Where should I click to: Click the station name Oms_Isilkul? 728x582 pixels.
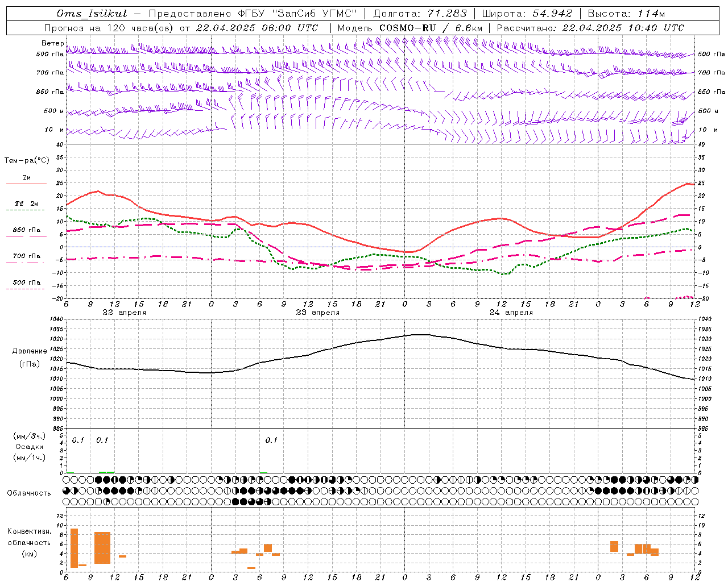92,14
